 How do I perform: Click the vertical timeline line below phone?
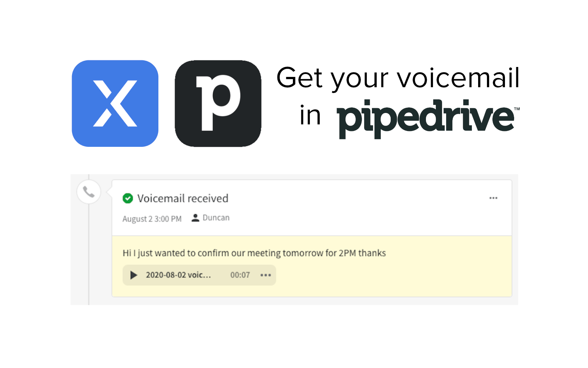click(89, 254)
